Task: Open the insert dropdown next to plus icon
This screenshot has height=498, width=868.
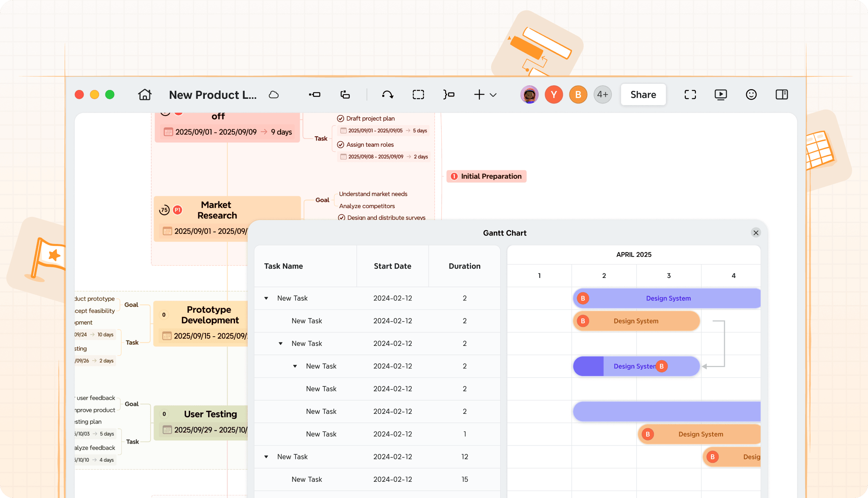Action: [493, 95]
